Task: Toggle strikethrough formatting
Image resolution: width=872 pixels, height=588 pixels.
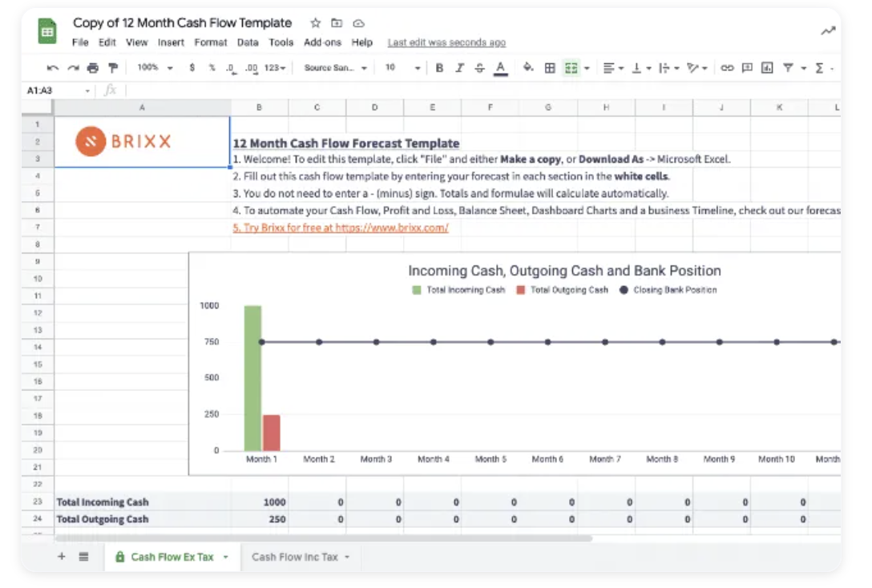Action: pyautogui.click(x=479, y=68)
